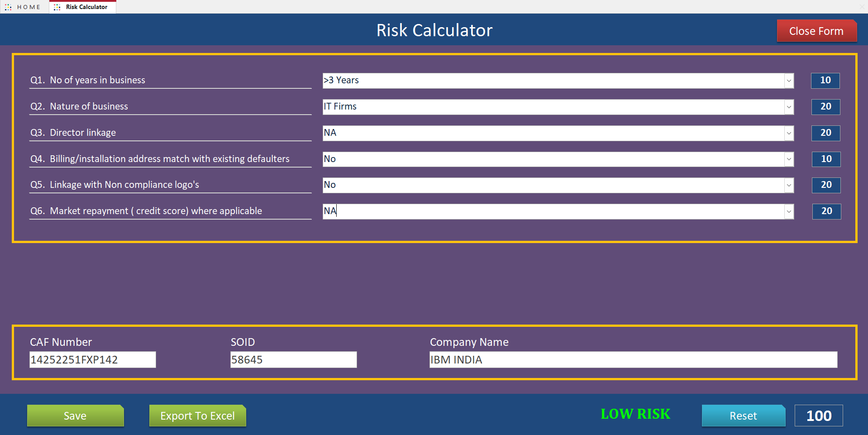This screenshot has width=868, height=435.
Task: Switch to the HOME tab
Action: pyautogui.click(x=27, y=7)
